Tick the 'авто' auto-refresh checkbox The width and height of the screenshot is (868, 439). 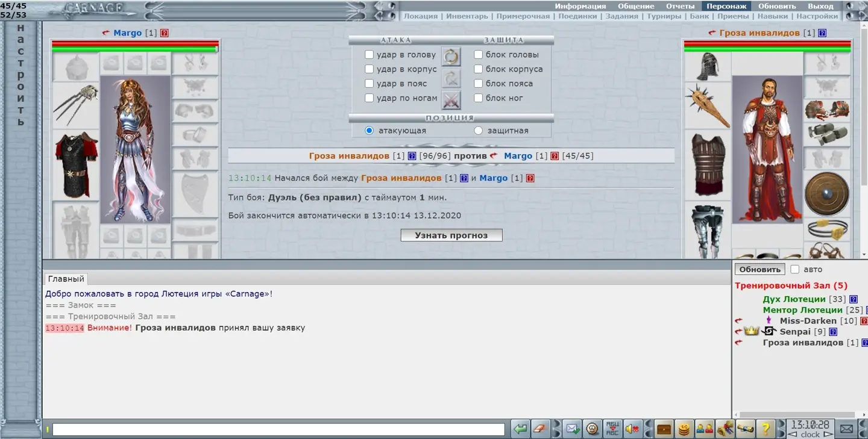click(795, 269)
